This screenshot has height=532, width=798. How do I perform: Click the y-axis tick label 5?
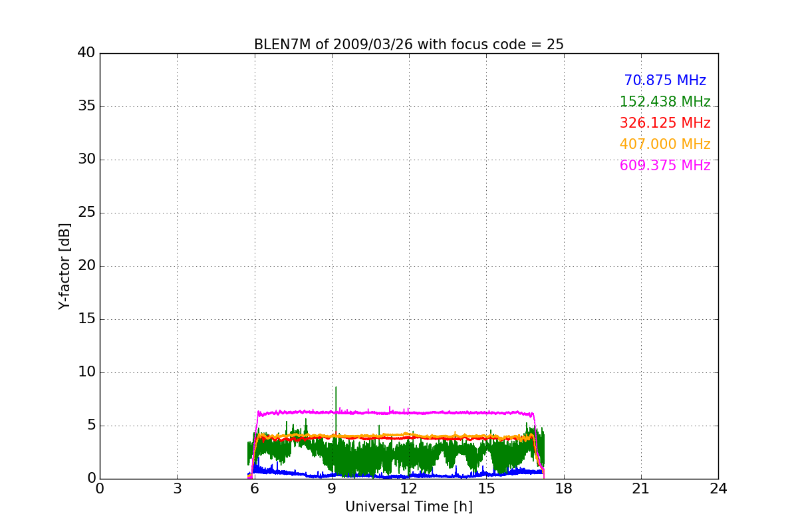(91, 426)
